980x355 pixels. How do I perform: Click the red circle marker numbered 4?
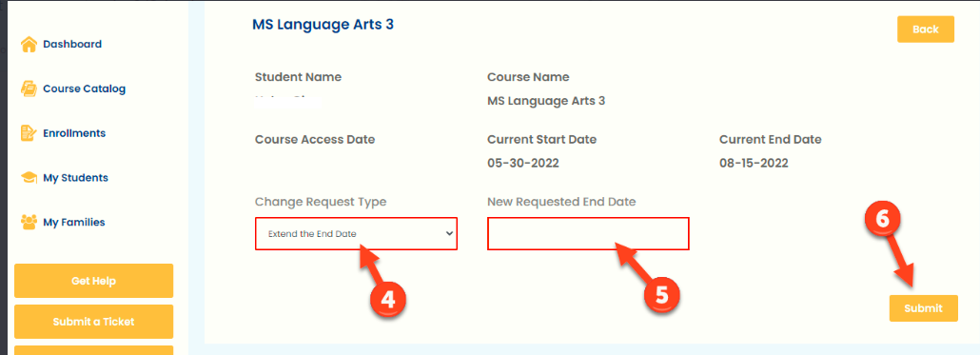(387, 300)
